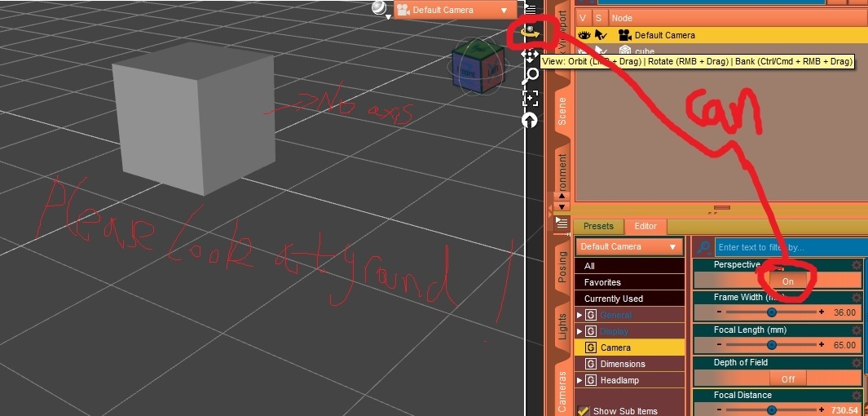Switch to the Editor tab
The image size is (868, 416).
(x=645, y=226)
